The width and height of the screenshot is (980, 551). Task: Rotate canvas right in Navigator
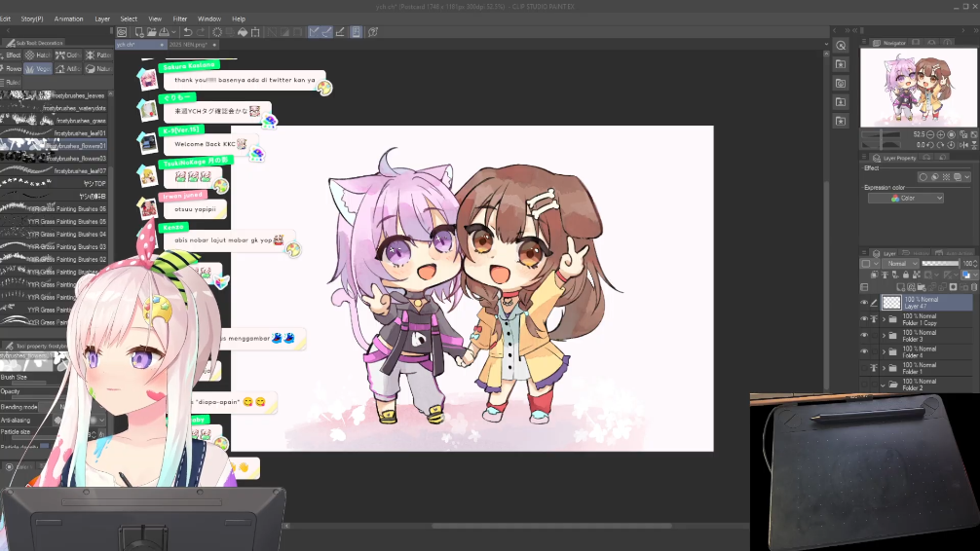[x=941, y=145]
